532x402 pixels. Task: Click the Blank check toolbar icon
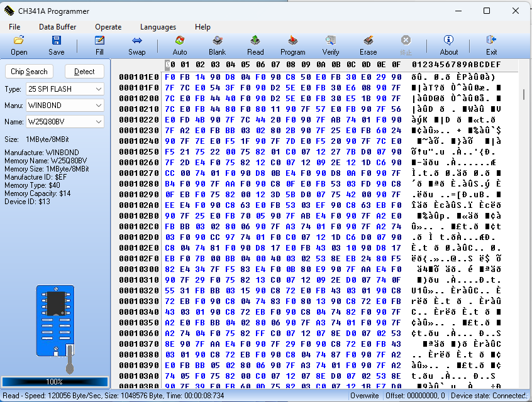coord(217,45)
